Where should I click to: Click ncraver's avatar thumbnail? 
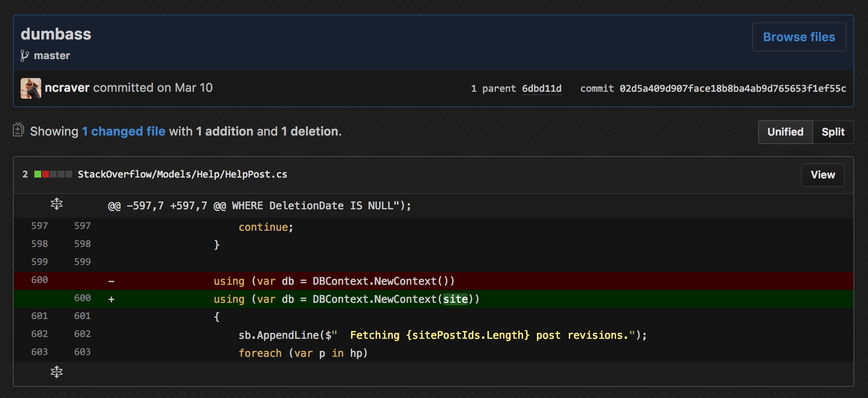pyautogui.click(x=31, y=88)
